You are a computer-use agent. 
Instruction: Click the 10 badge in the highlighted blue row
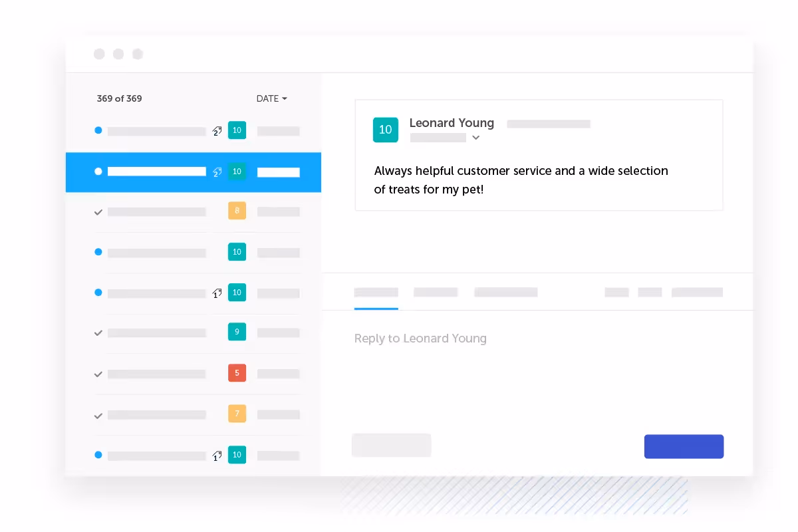[237, 172]
